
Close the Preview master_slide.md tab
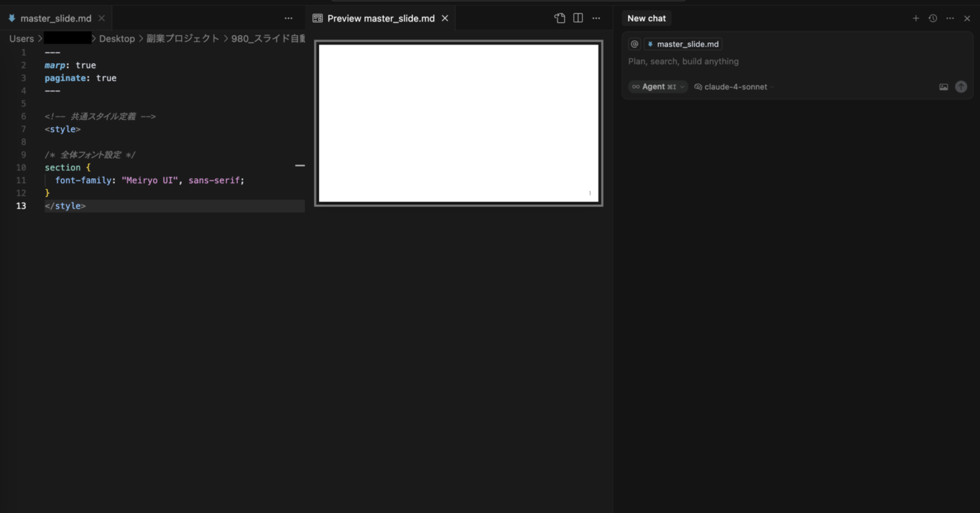(445, 19)
